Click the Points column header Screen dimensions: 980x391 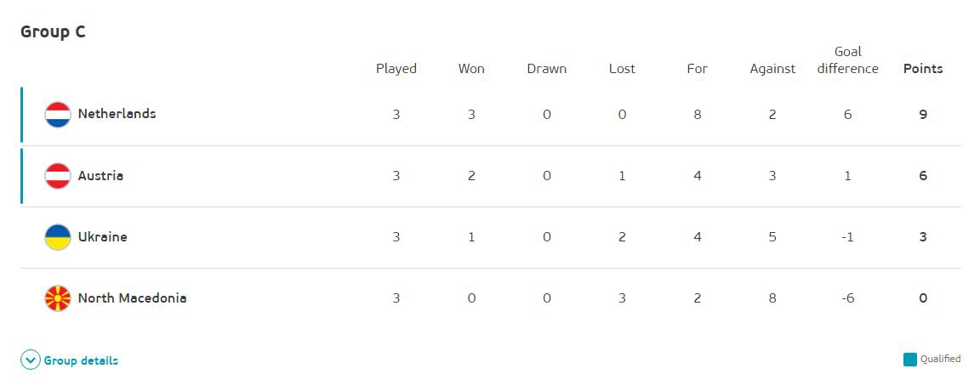[923, 69]
